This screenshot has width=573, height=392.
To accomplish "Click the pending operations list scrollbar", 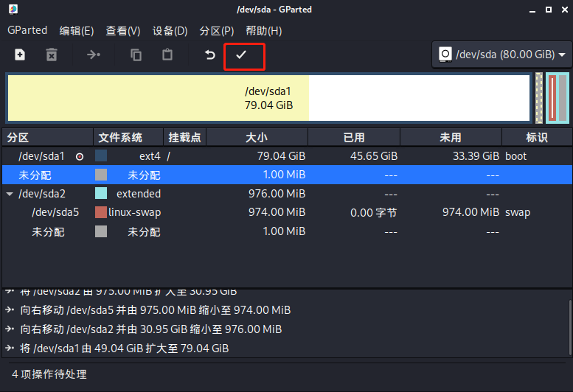I will coord(570,327).
